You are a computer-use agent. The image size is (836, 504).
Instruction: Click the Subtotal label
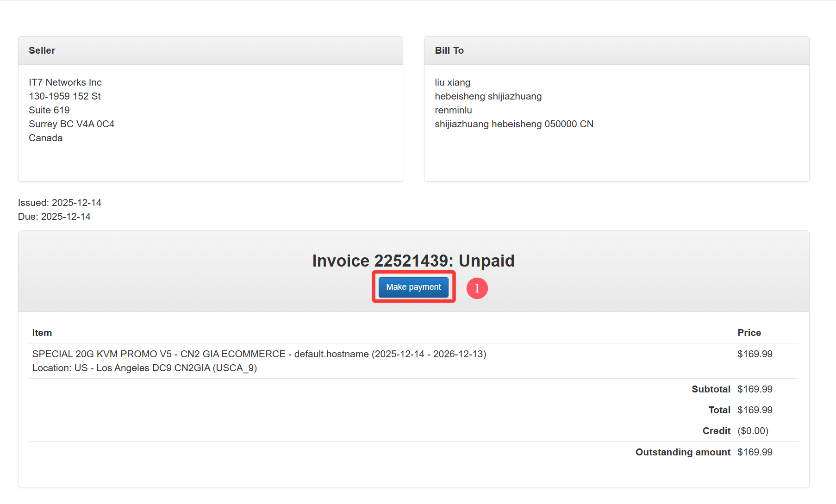coord(711,389)
